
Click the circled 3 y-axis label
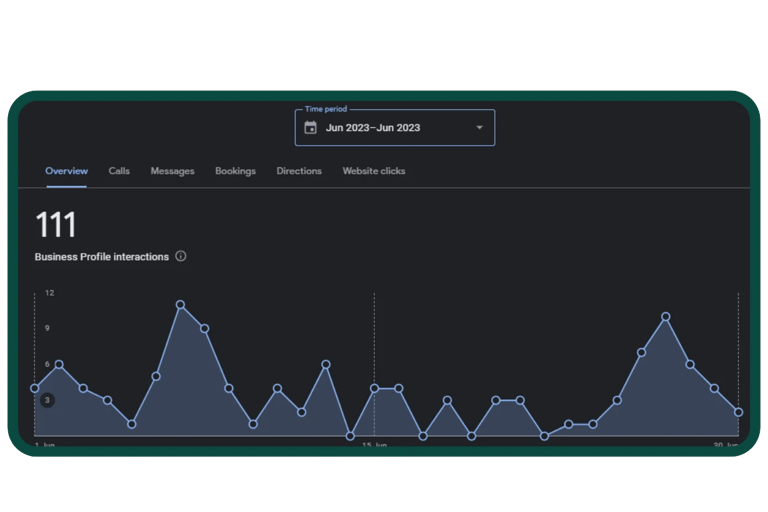tap(47, 400)
